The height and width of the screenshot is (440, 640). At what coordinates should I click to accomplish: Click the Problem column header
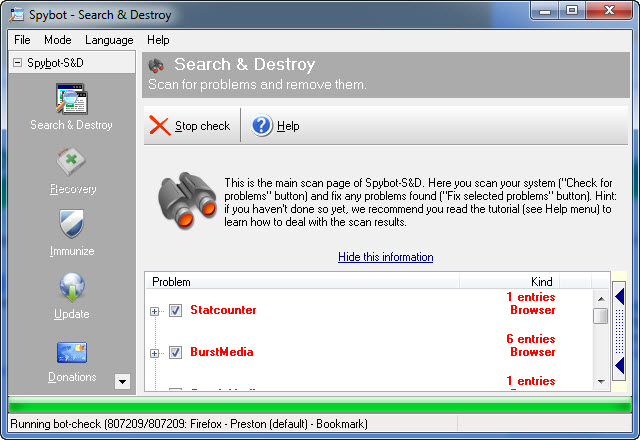(x=302, y=282)
